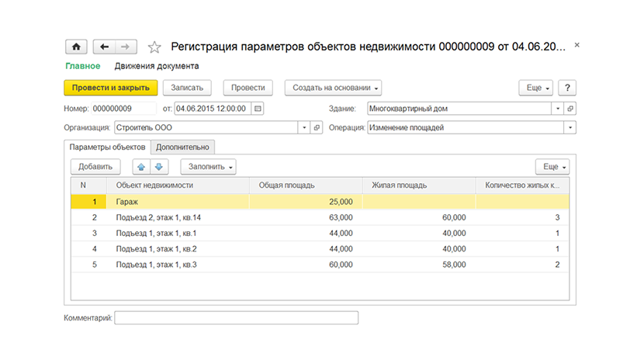Screen dimensions: 644x364
Task: Sort by the N column header
Action: click(88, 185)
